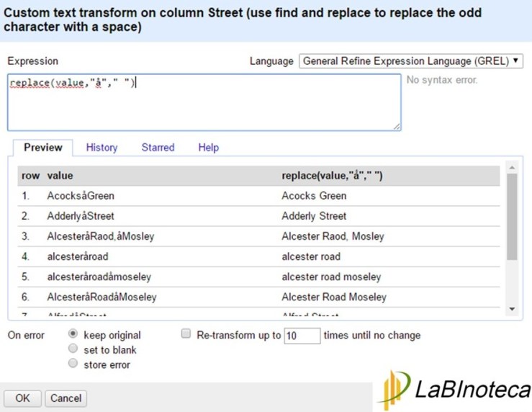The width and height of the screenshot is (532, 412).
Task: Click the expression box resize handle
Action: pyautogui.click(x=397, y=126)
